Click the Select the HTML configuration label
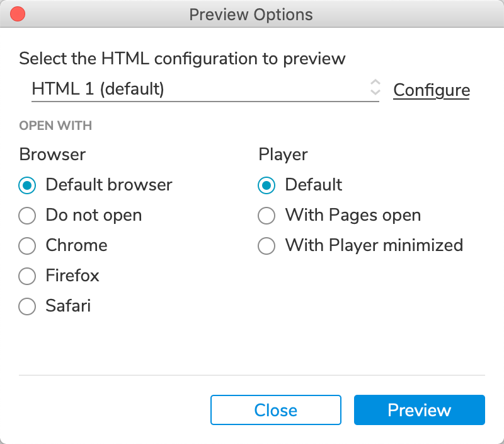This screenshot has width=504, height=444. [182, 59]
